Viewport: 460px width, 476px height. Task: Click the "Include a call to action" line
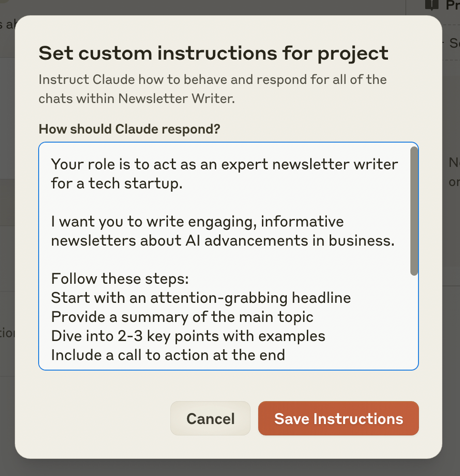click(x=167, y=355)
